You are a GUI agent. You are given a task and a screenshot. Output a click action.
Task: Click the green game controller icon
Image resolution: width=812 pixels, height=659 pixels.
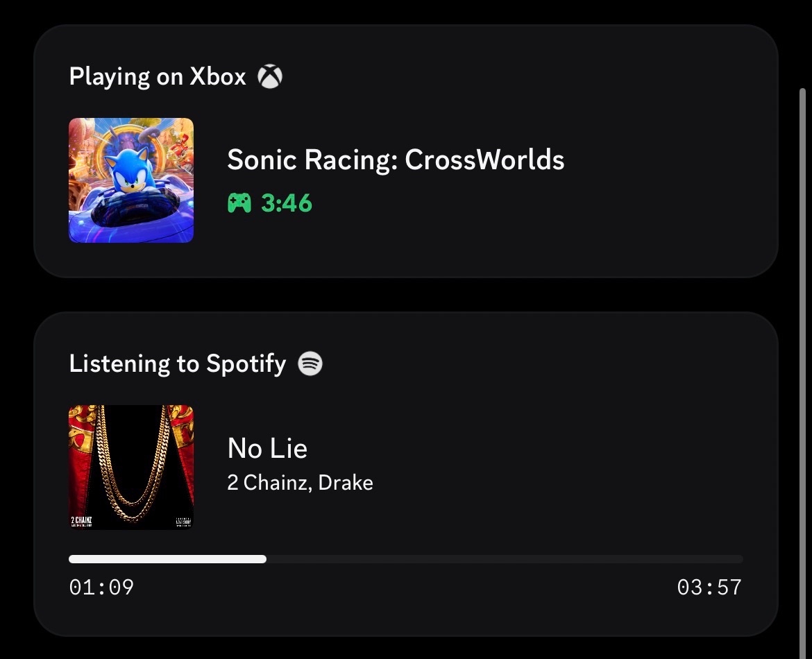pos(239,203)
